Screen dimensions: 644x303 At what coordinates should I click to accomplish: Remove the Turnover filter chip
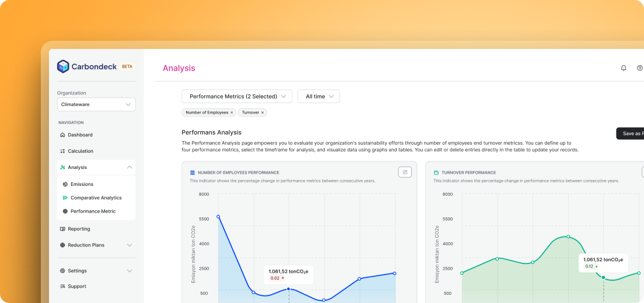tap(262, 112)
